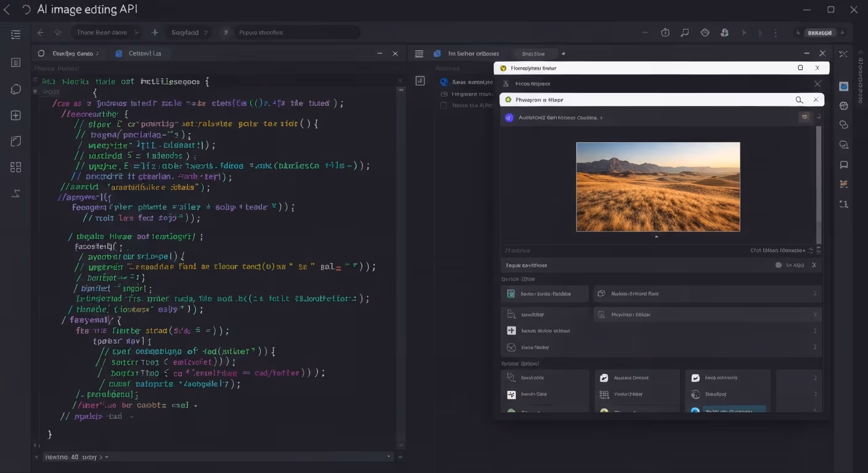Click the plus-in-square icon in left sidebar
Screen dimensions: 868x473
click(16, 115)
